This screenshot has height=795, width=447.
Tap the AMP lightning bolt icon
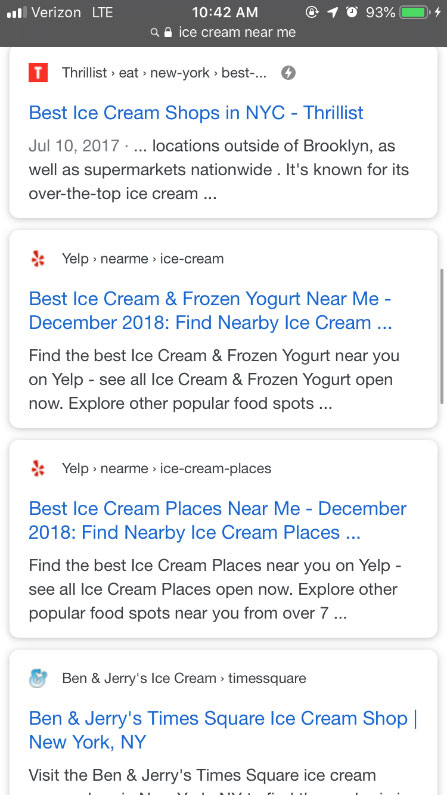[x=288, y=73]
